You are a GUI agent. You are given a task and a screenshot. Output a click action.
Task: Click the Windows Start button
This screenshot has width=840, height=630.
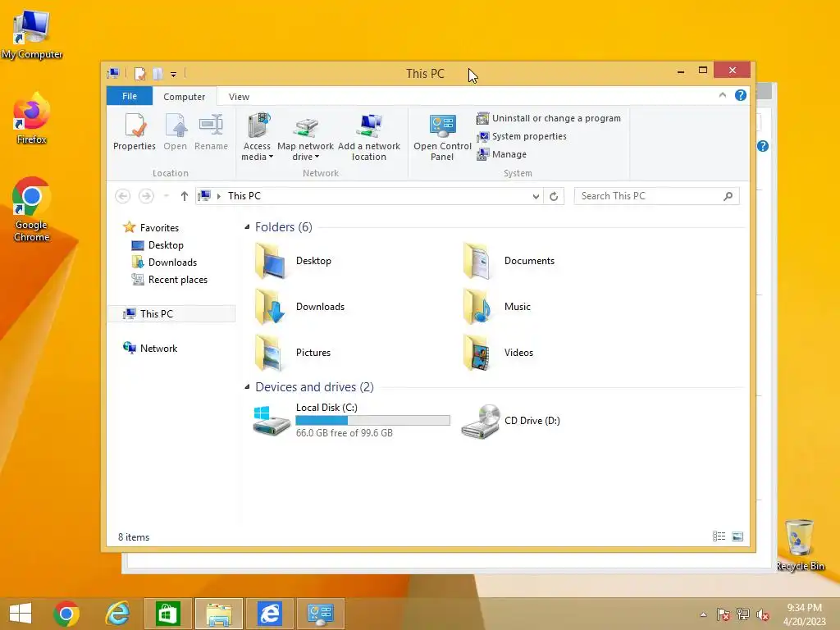[21, 614]
